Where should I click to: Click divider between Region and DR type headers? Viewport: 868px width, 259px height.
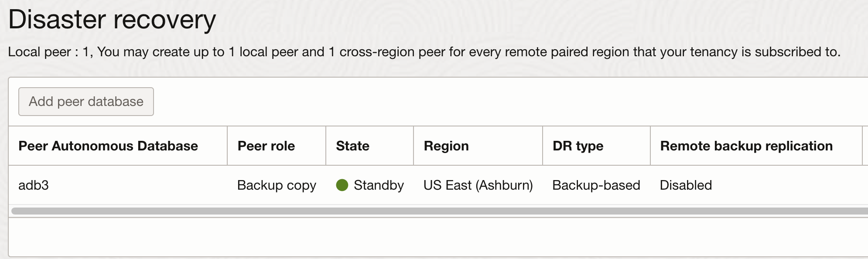pos(543,146)
